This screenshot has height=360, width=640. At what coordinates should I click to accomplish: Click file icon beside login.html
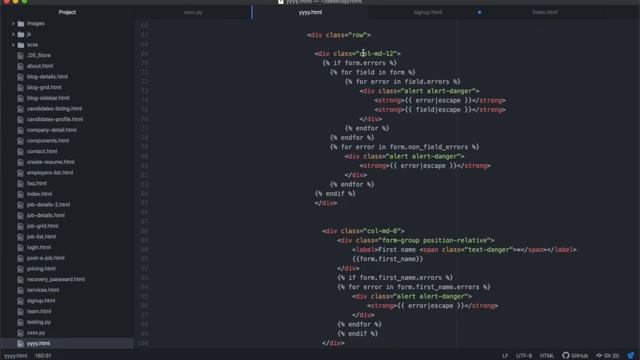(20, 247)
